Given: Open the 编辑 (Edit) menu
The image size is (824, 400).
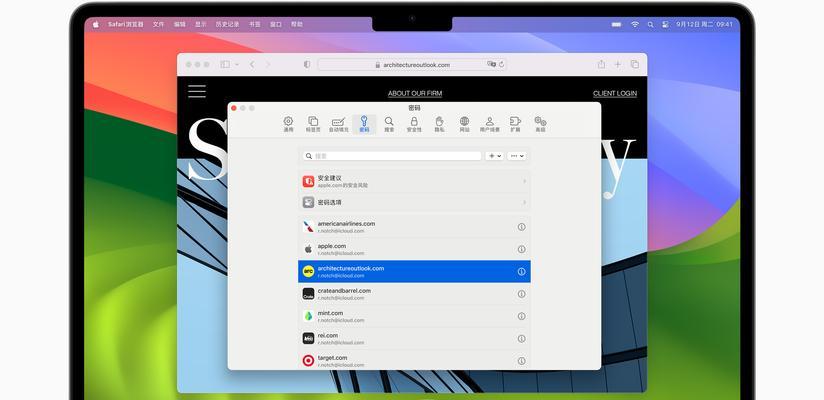Looking at the screenshot, I should (x=180, y=24).
